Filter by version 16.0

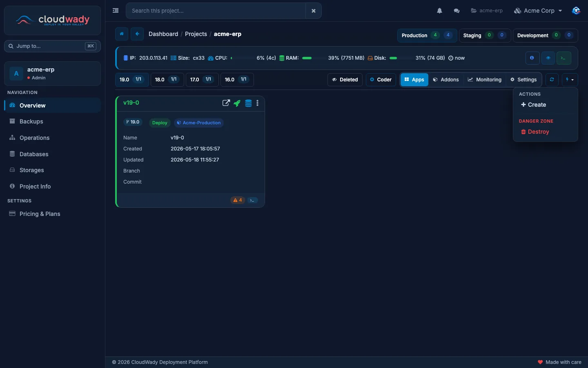[237, 80]
